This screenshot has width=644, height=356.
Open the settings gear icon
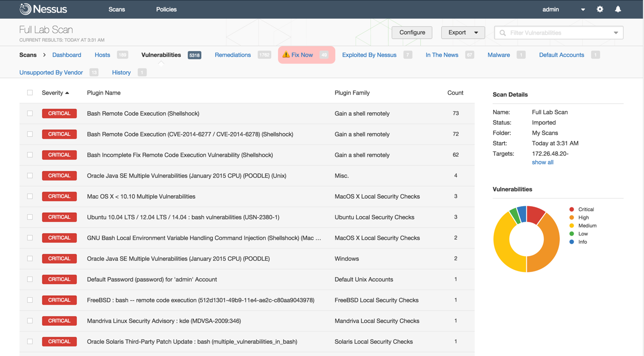tap(600, 9)
